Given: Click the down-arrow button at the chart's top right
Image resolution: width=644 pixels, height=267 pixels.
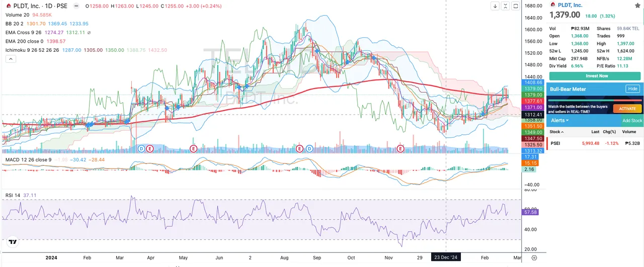Looking at the screenshot, I should click(495, 6).
